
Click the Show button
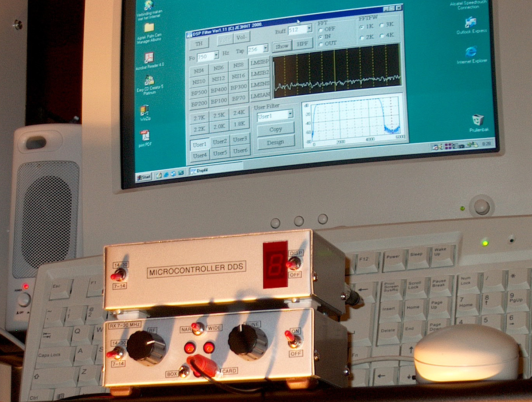[x=282, y=46]
